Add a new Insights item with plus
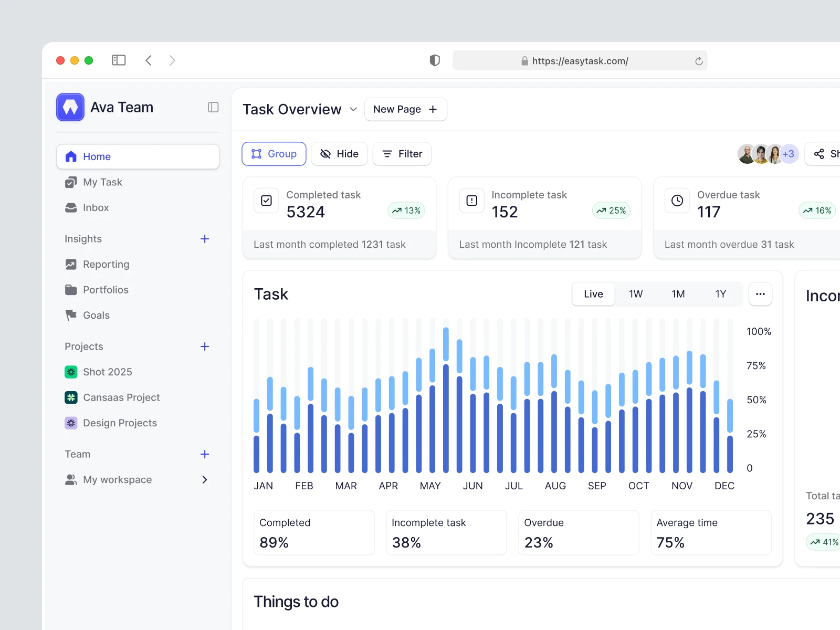Image resolution: width=840 pixels, height=630 pixels. point(205,239)
